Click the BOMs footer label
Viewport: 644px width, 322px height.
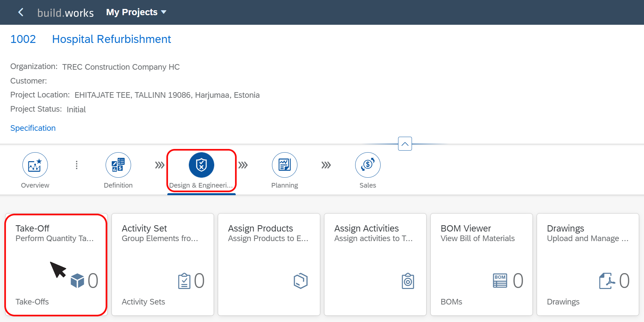coord(451,302)
